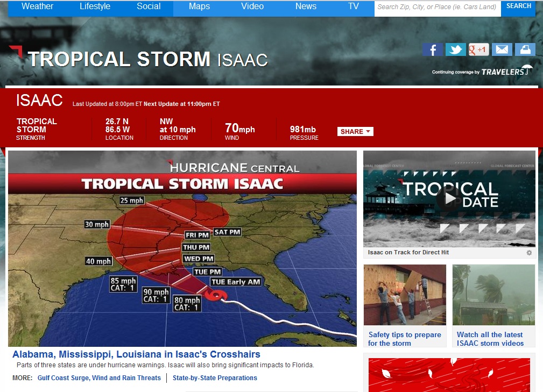Email this page via envelope icon
Image resolution: width=543 pixels, height=392 pixels.
(x=502, y=49)
